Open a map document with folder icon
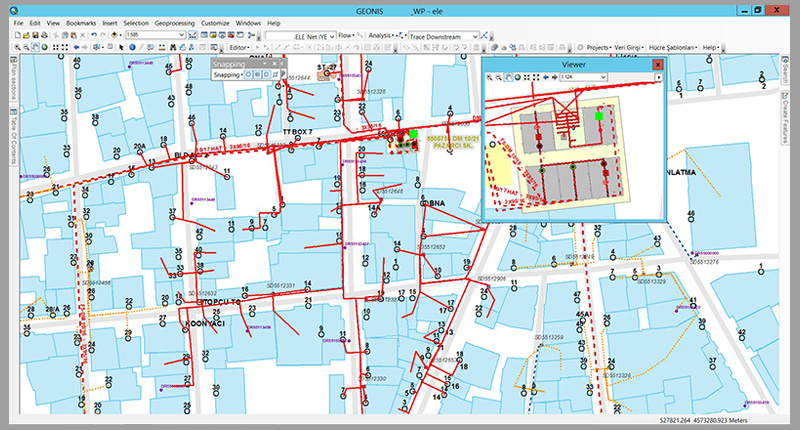This screenshot has width=800, height=430. coord(26,35)
